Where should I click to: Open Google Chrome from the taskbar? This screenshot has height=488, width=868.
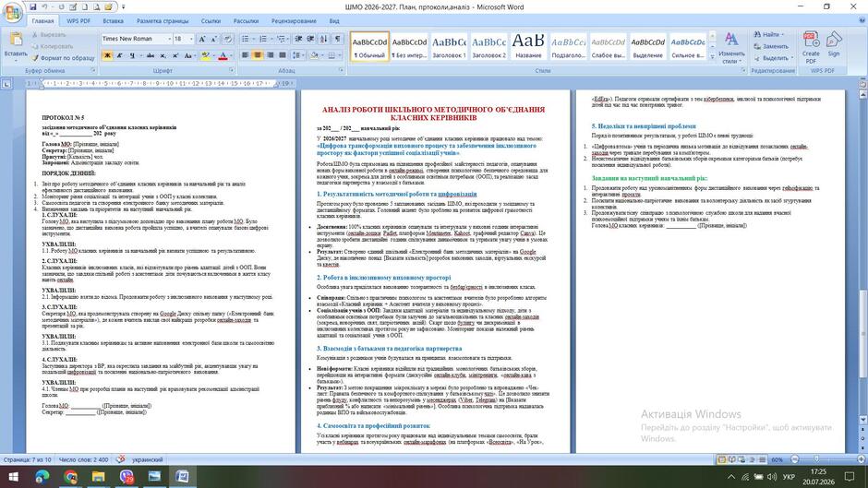click(x=70, y=476)
